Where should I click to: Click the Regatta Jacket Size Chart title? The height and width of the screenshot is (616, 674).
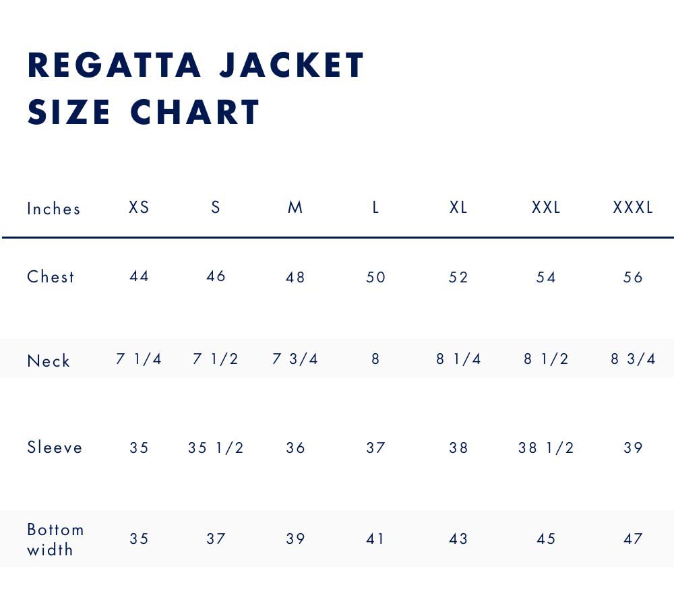pos(195,88)
